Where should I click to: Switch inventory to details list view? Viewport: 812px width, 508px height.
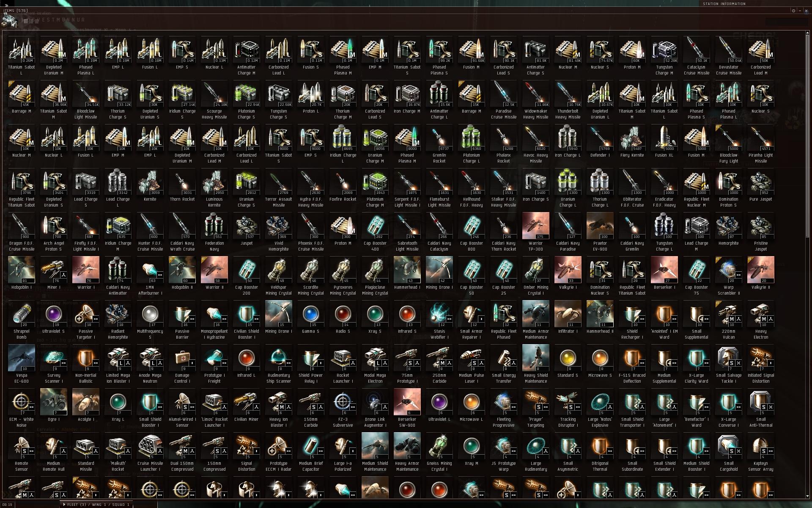(31, 21)
